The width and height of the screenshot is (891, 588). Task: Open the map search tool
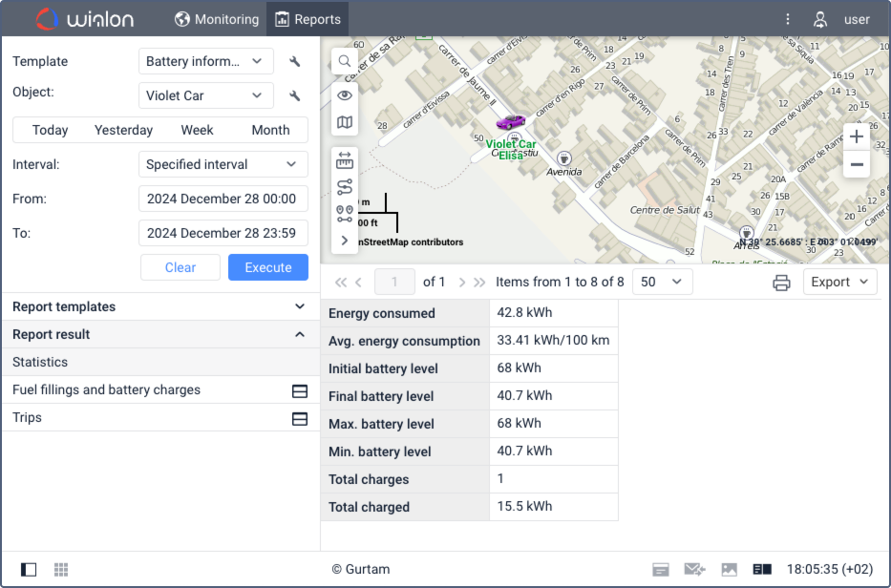(345, 62)
